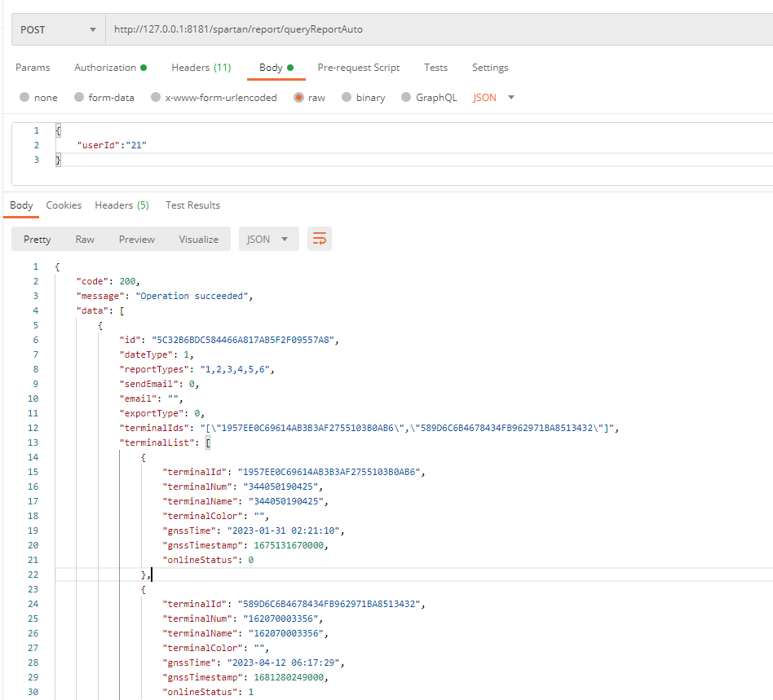Open the POST method dropdown

[x=58, y=29]
